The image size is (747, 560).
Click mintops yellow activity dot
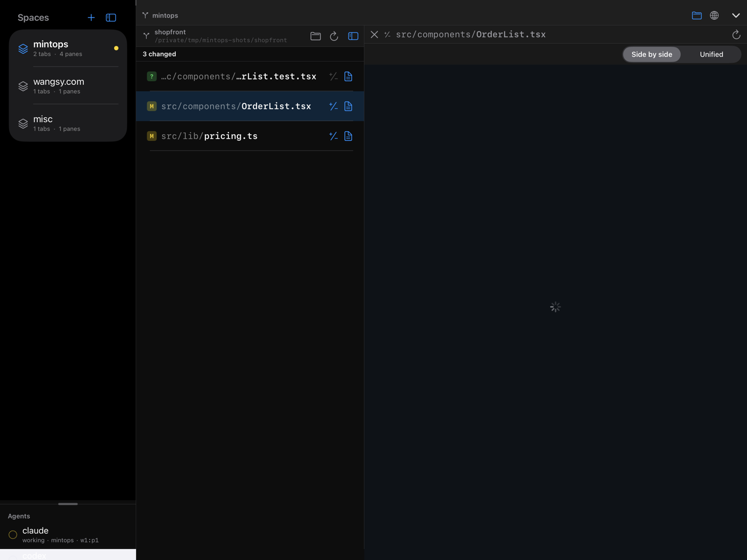116,48
